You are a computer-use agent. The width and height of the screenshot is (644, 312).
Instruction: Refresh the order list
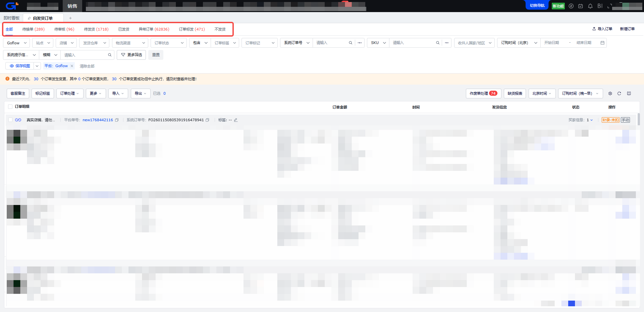[619, 94]
